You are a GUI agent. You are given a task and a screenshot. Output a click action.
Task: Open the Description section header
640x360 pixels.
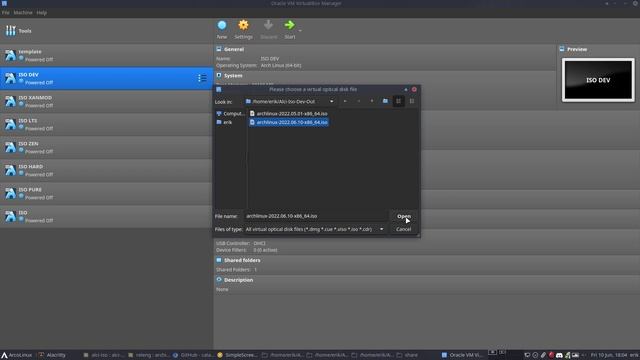238,280
